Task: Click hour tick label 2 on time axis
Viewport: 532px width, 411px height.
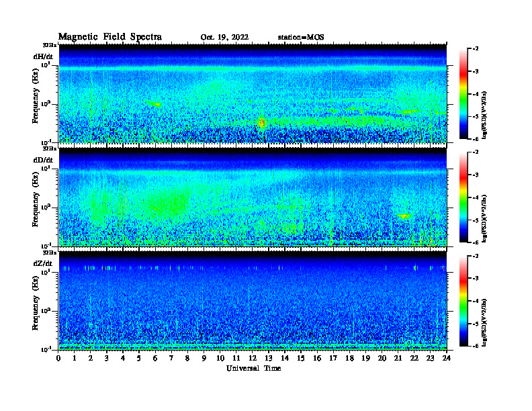Action: [91, 358]
